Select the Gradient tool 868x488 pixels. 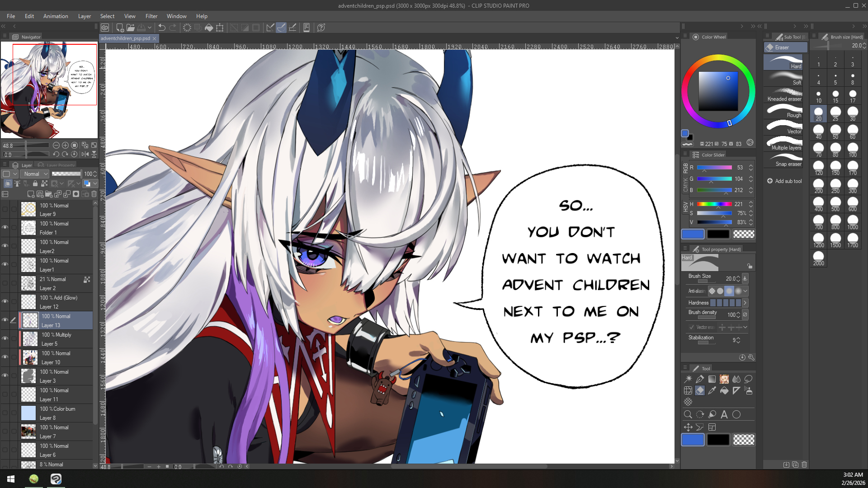tap(712, 379)
